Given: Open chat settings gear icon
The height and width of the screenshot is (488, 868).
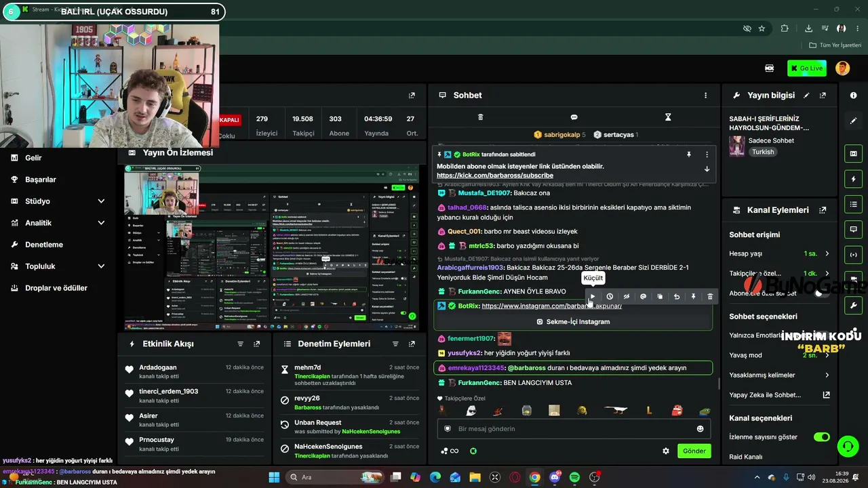Looking at the screenshot, I should tap(666, 451).
